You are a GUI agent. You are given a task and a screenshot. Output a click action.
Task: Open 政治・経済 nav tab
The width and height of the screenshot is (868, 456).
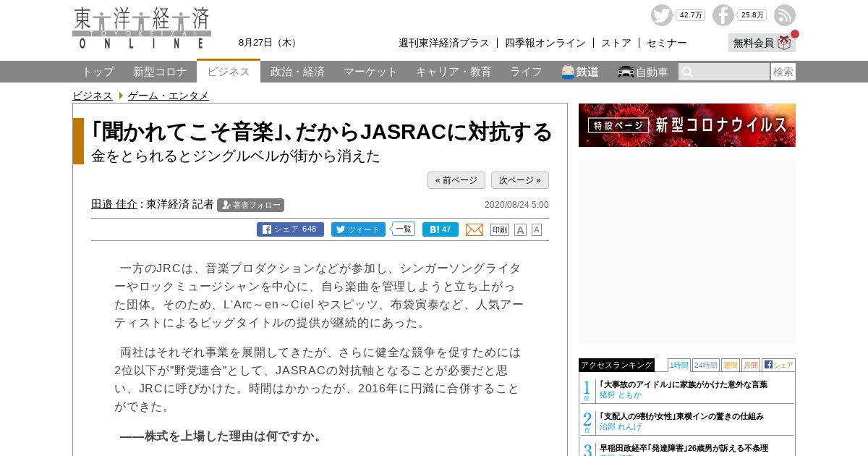click(x=297, y=72)
